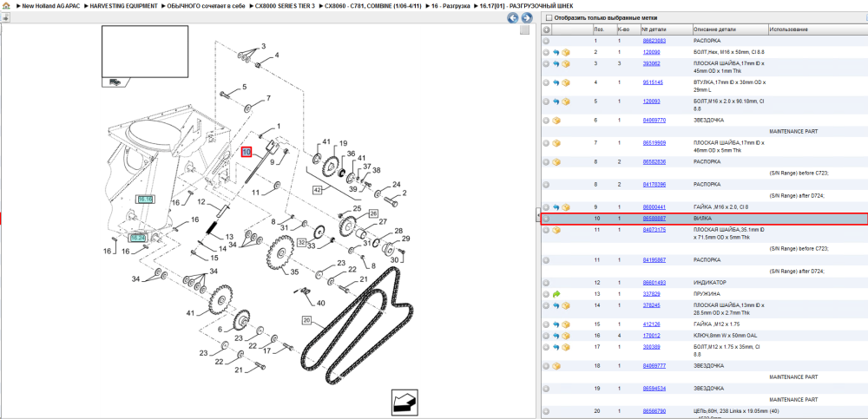The height and width of the screenshot is (419, 868).
Task: Select circle icon for part 86594534
Action: click(546, 389)
